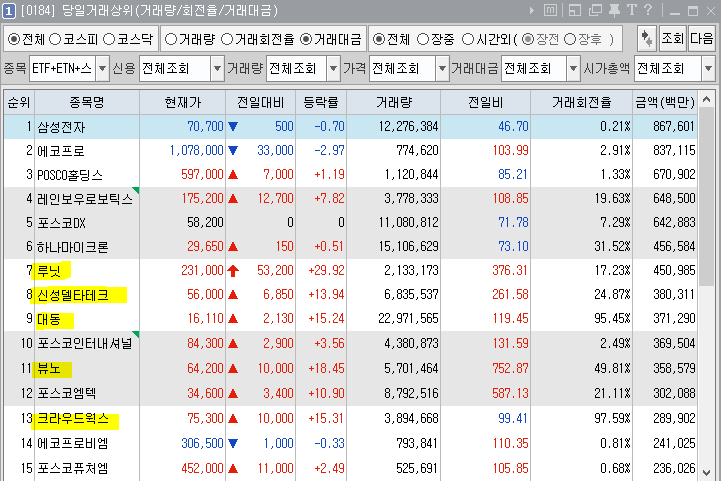
Task: Click the 조회 search button
Action: click(672, 39)
